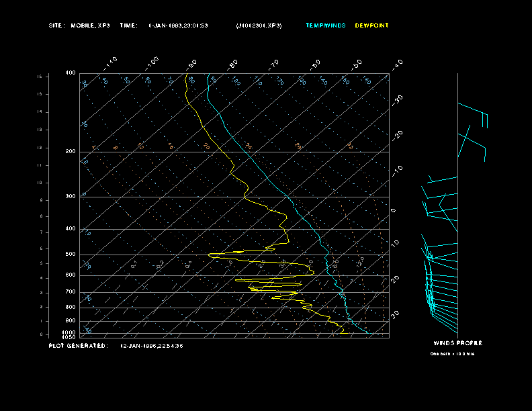Click the PLOT GENERATED label text
532x411 pixels.
tap(78, 346)
